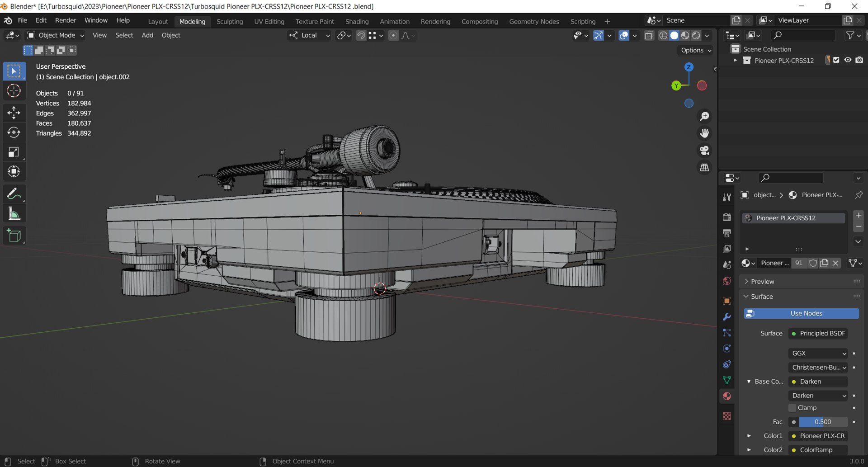868x467 pixels.
Task: Click the Use Nodes button
Action: tap(801, 313)
